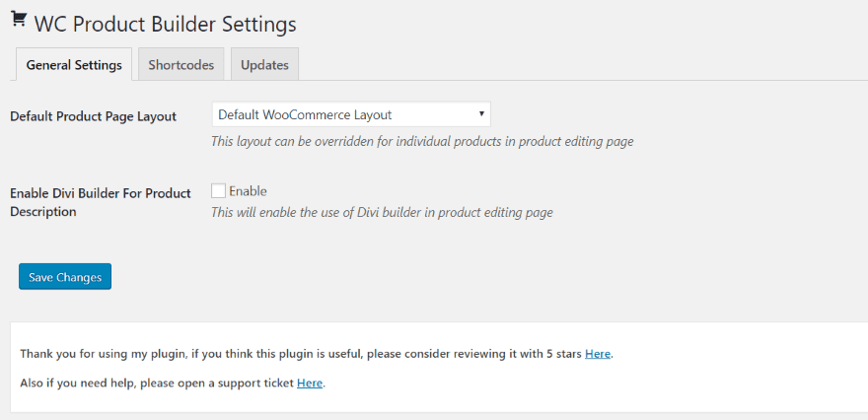This screenshot has width=868, height=420.
Task: Click the shopping cart icon beside the title
Action: 19,19
